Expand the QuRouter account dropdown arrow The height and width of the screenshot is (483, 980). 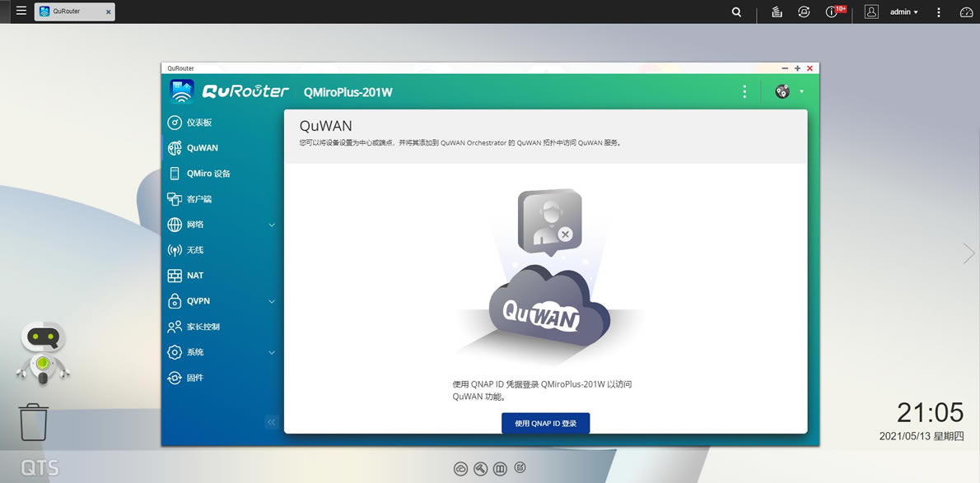(802, 92)
